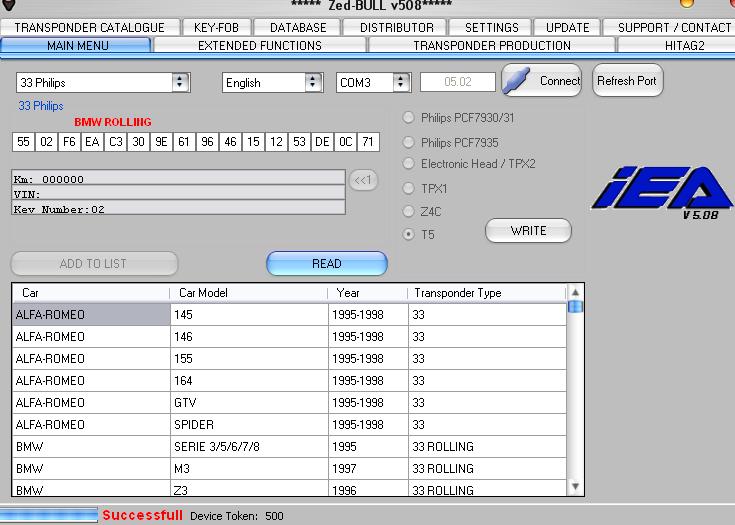This screenshot has width=735, height=525.
Task: Click the Km: 000000 field
Action: click(179, 179)
